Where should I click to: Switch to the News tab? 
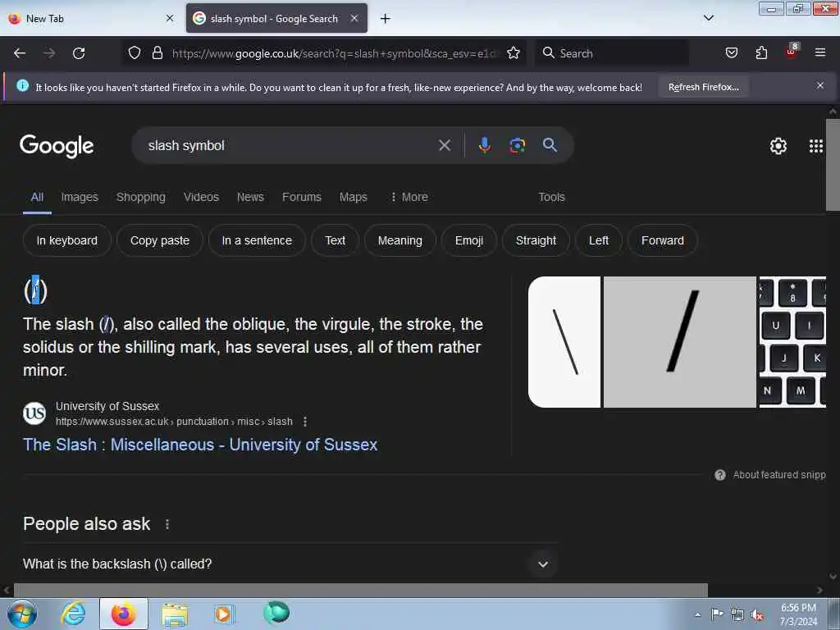pos(250,197)
